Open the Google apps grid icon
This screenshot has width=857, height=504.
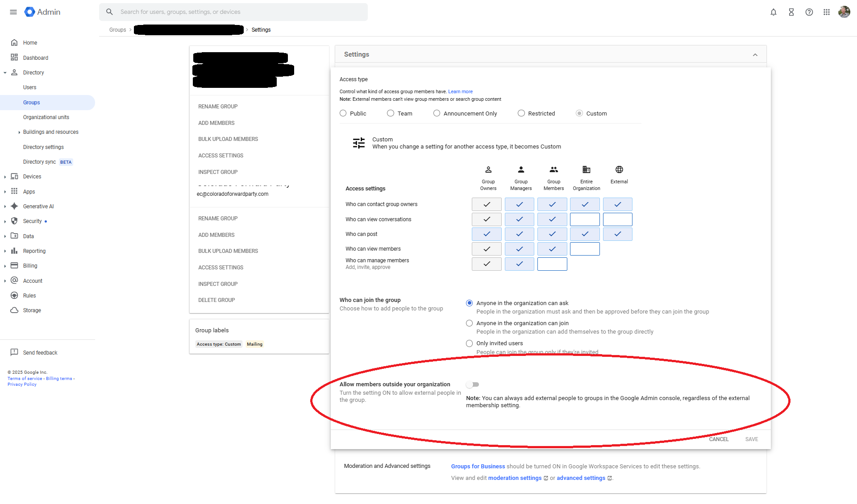coord(827,12)
